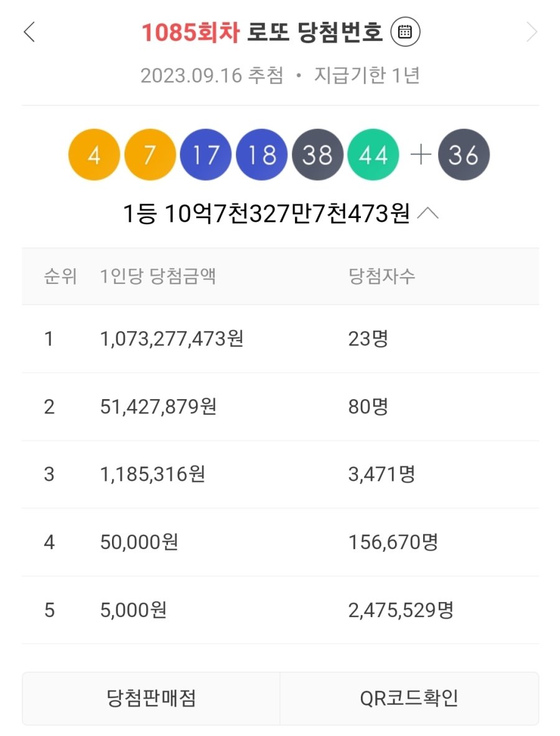This screenshot has width=560, height=736.
Task: Select the gray number 38 ball
Action: click(317, 154)
